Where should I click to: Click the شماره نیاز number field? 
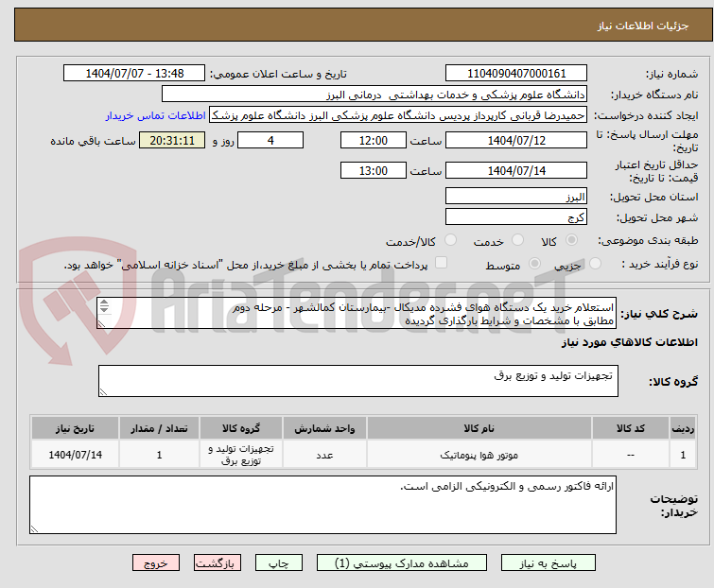coord(516,74)
